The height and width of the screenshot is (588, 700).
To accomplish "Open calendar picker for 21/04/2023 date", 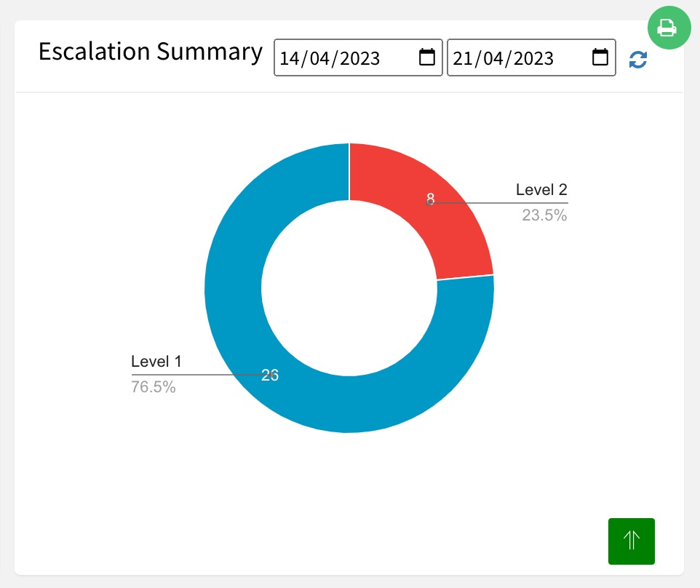I will click(x=600, y=57).
